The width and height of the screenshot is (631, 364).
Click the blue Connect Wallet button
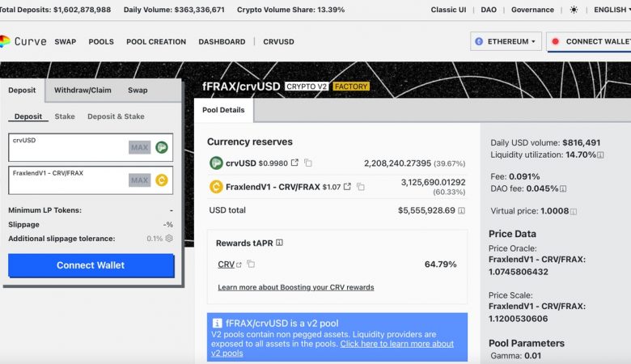(x=91, y=265)
